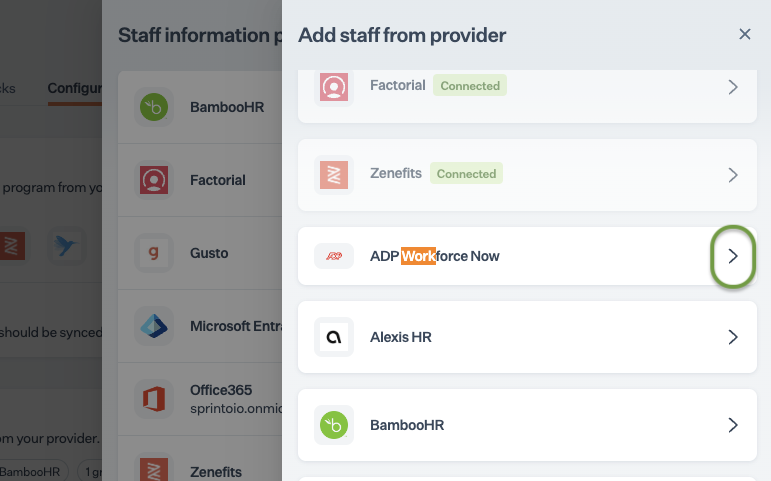Close the Add staff from provider panel
Screen dimensions: 771x481
(x=744, y=34)
